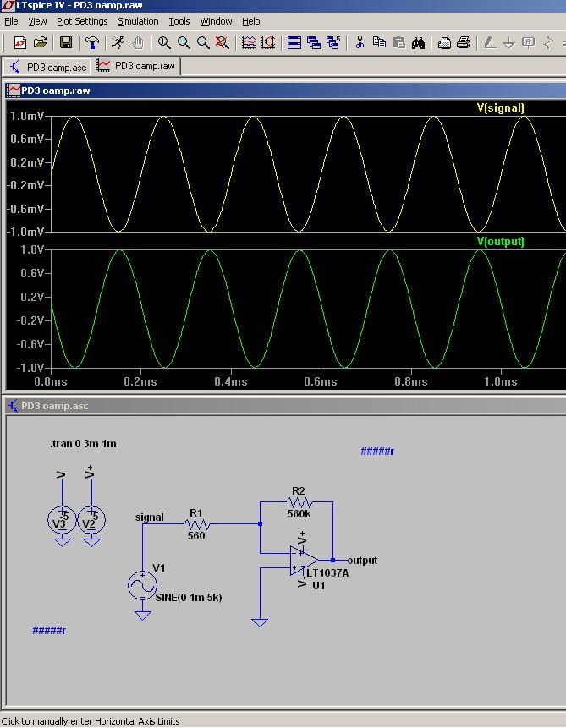Select voltage source V2 symbol
The height and width of the screenshot is (728, 566).
tap(91, 520)
